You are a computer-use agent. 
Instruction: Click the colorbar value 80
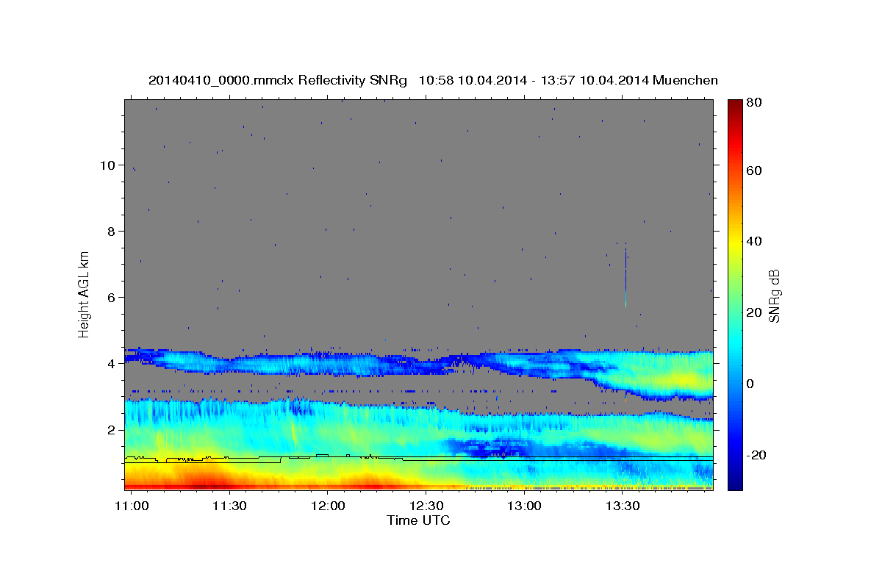(x=753, y=103)
